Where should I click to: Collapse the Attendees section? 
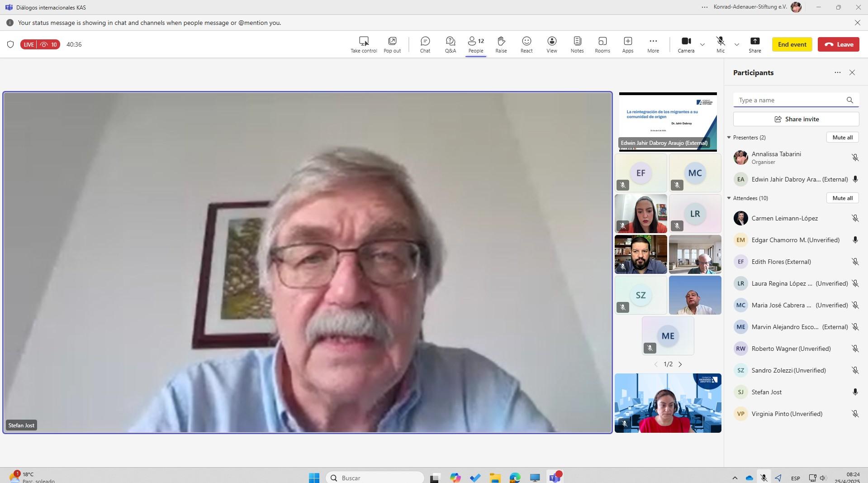click(x=729, y=198)
